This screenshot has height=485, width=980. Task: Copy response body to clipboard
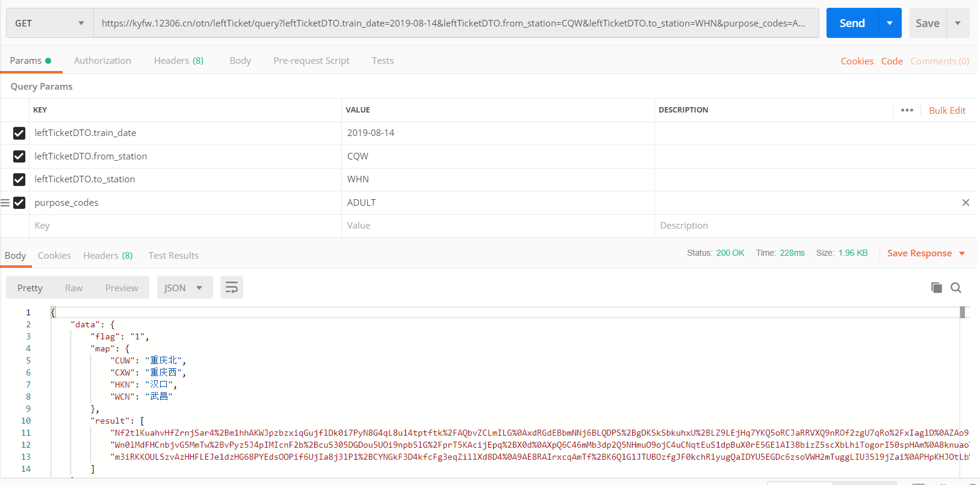pyautogui.click(x=936, y=288)
